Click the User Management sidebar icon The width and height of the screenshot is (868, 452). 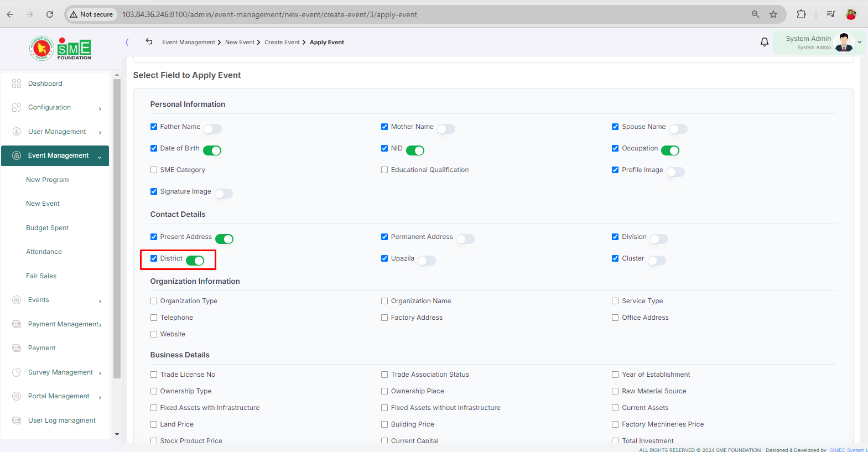pos(17,132)
